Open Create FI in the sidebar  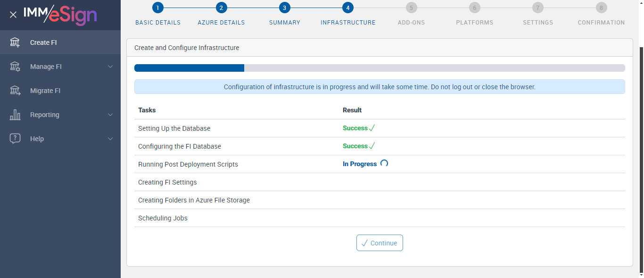click(x=60, y=42)
